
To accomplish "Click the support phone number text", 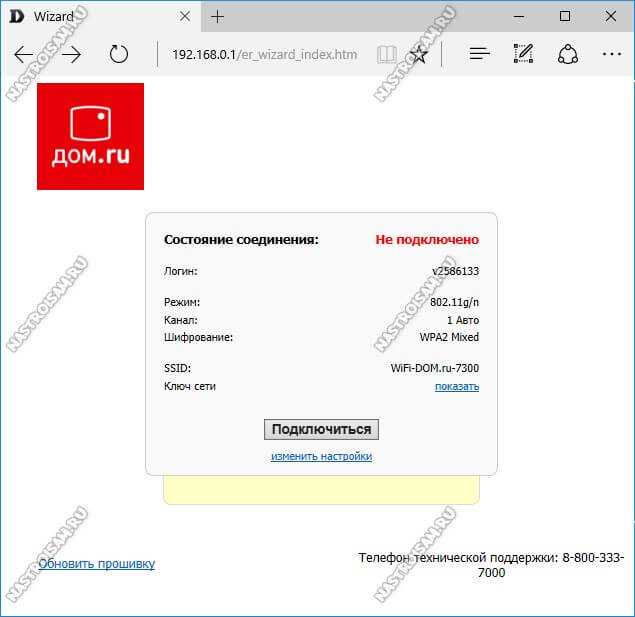I will click(491, 565).
